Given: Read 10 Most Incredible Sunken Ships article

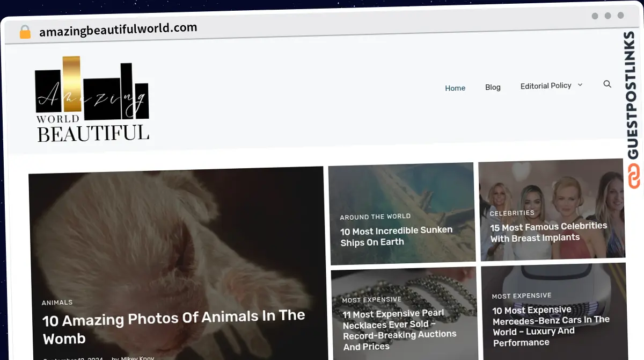Looking at the screenshot, I should tap(396, 236).
